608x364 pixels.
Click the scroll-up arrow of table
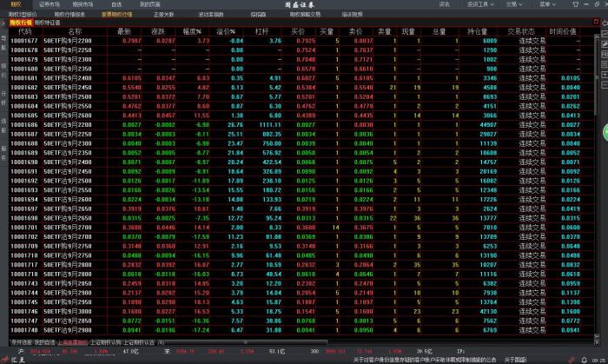(x=597, y=36)
